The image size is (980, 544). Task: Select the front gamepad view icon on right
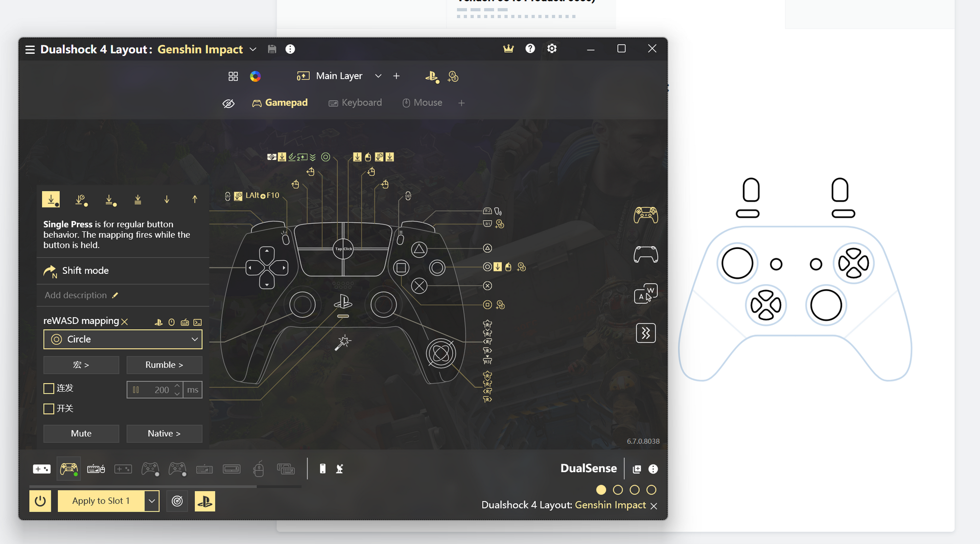click(x=646, y=215)
